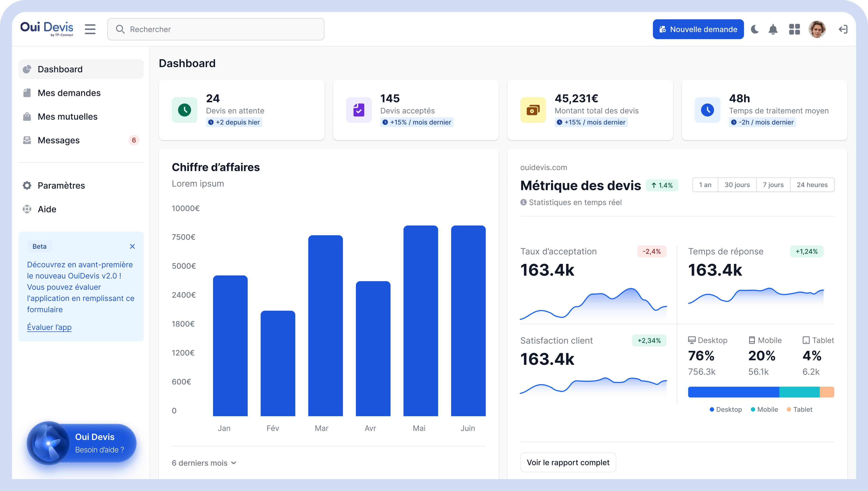
Task: Click the Rechercher search field
Action: pyautogui.click(x=216, y=29)
